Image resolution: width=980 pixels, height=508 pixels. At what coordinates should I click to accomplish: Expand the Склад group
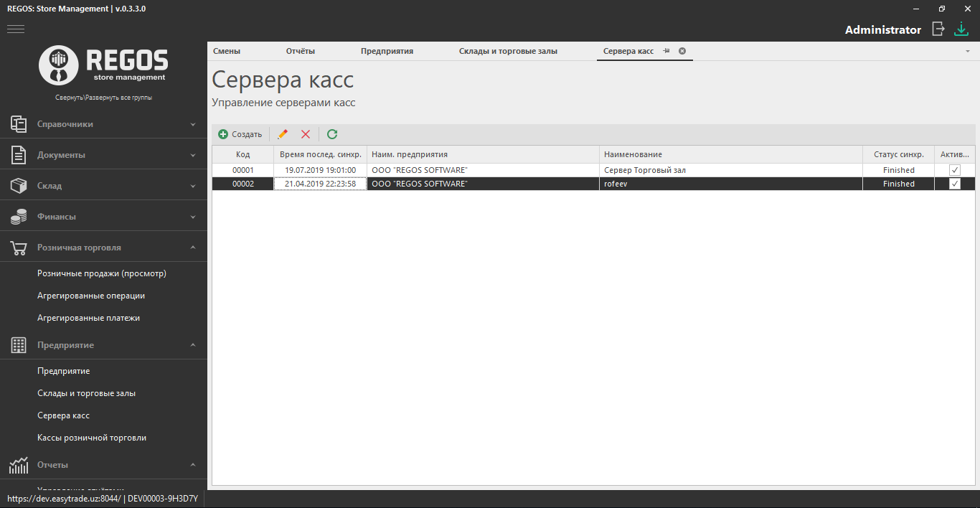coord(193,186)
